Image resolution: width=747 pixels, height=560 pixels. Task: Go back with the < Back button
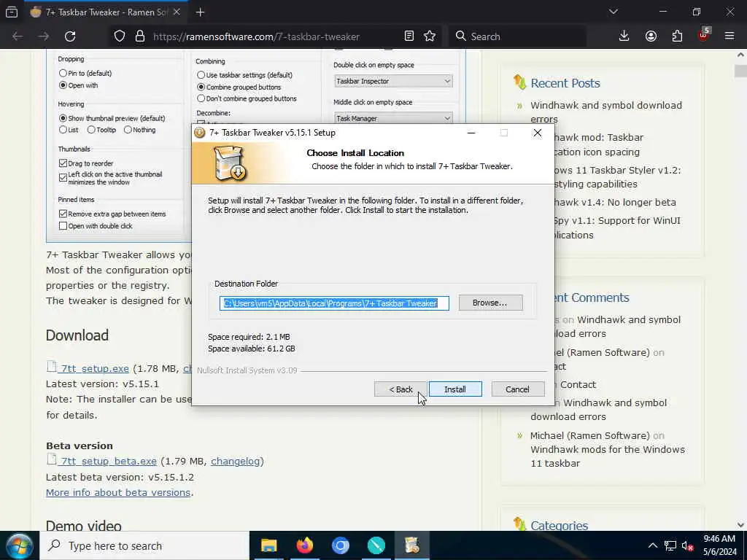tap(400, 389)
